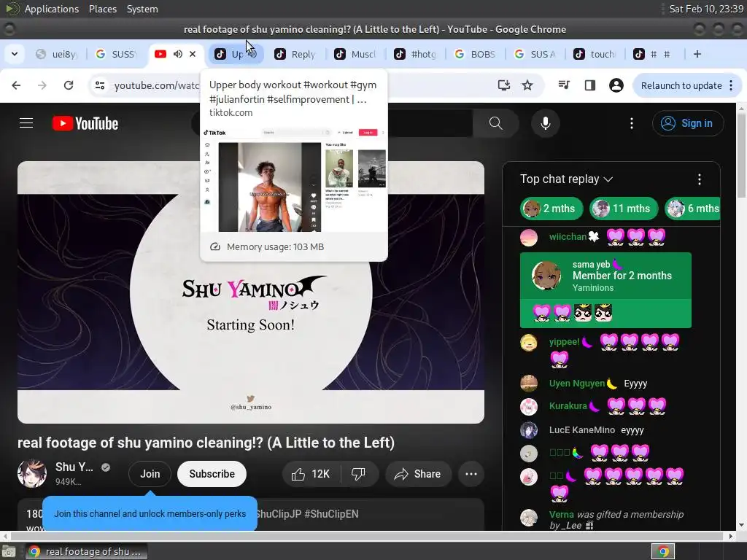Open the Places menu
The image size is (747, 560).
point(103,9)
